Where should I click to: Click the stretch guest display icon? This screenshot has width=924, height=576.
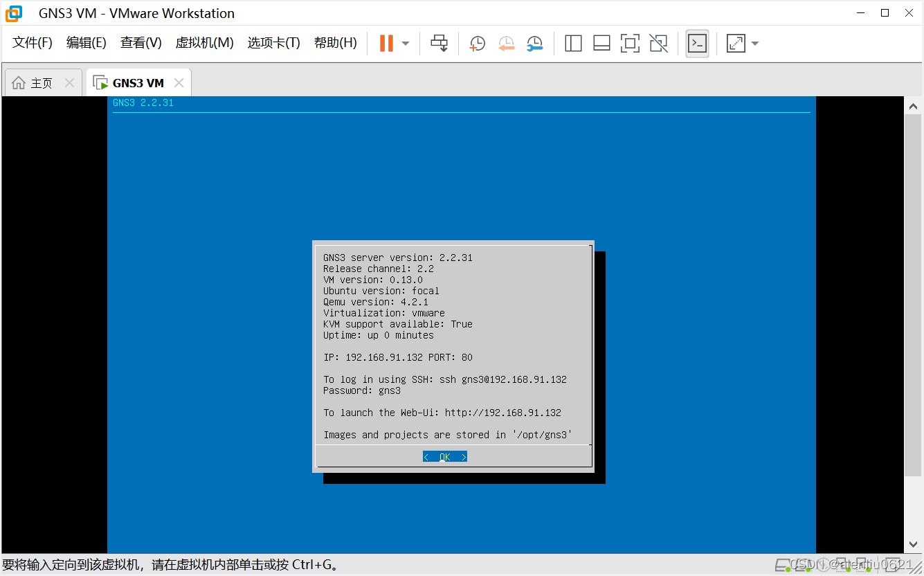pyautogui.click(x=736, y=44)
